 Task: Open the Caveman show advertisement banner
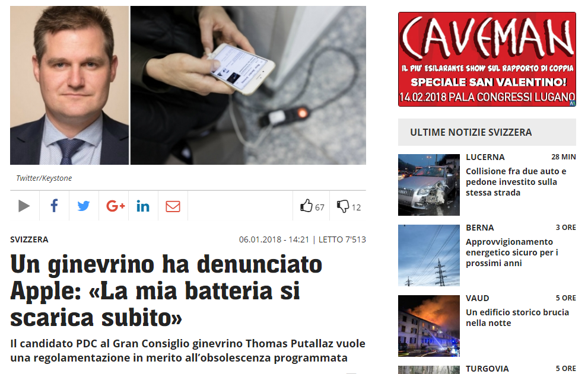[487, 59]
